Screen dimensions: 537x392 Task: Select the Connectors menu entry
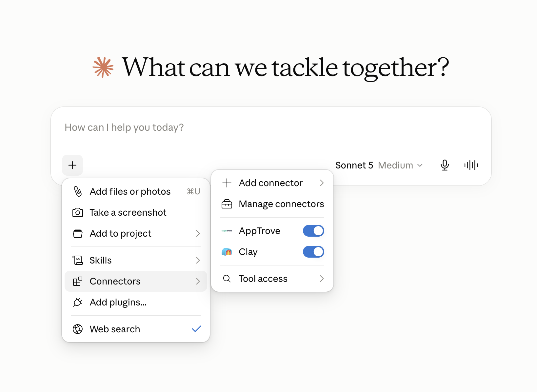tap(136, 281)
